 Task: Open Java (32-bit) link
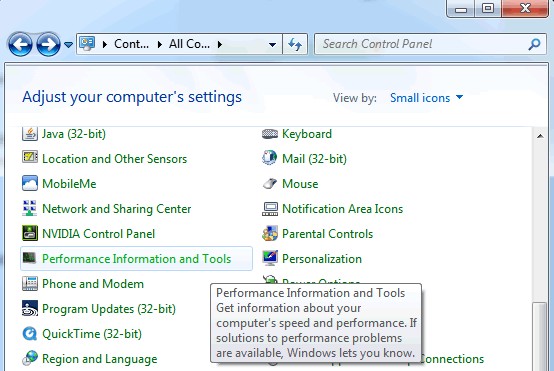click(x=74, y=134)
